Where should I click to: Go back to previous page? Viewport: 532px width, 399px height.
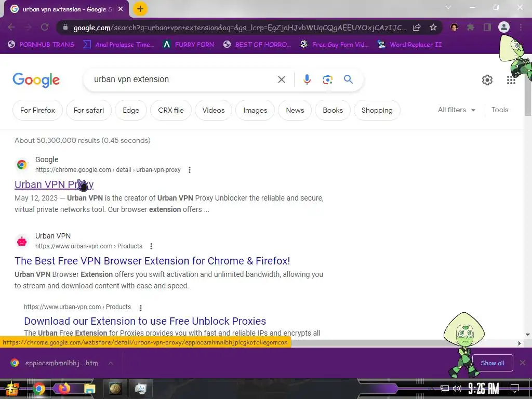click(x=11, y=27)
